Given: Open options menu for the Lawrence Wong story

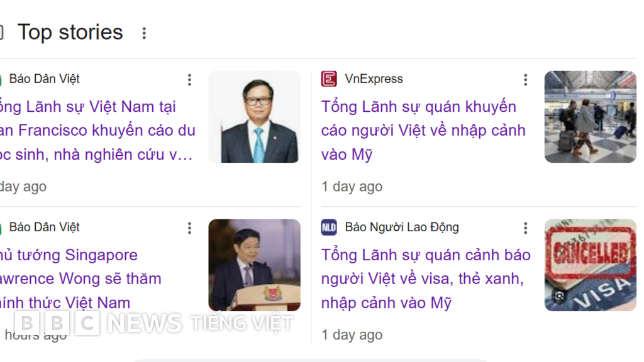Looking at the screenshot, I should click(x=189, y=228).
